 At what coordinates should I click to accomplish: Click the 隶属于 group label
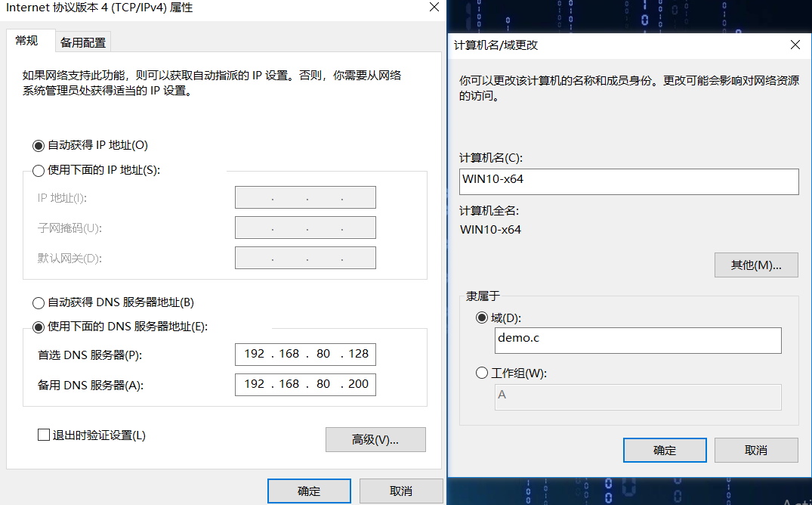click(x=483, y=296)
